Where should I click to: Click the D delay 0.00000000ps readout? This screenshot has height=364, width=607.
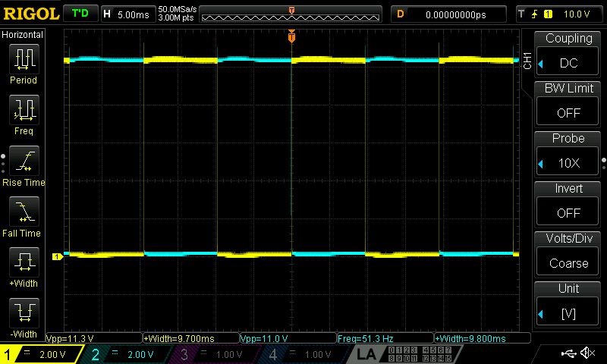click(448, 14)
